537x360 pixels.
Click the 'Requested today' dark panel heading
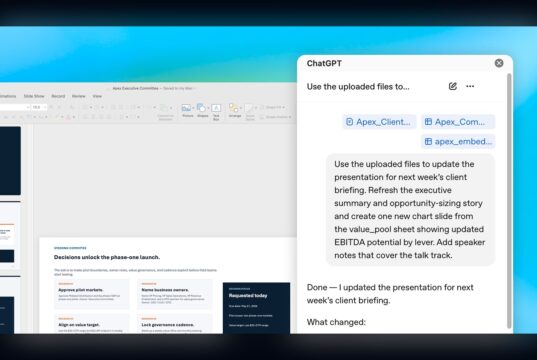(x=248, y=296)
